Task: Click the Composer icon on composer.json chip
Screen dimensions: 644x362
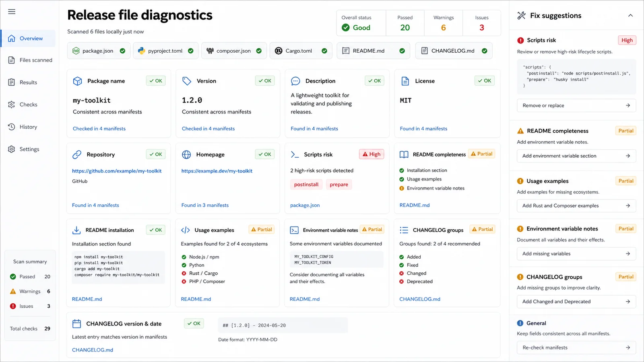Action: click(x=210, y=51)
